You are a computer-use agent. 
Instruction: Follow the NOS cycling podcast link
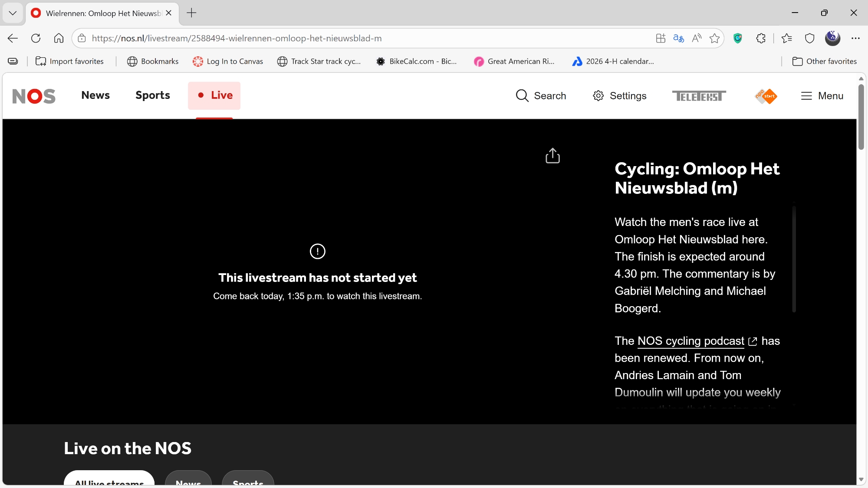click(x=691, y=341)
